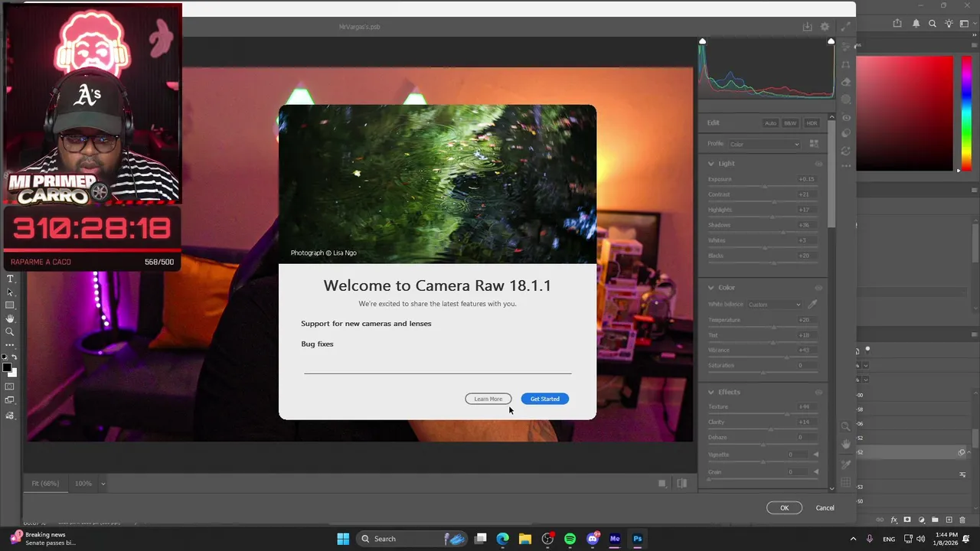Collapse the Effects section
The width and height of the screenshot is (980, 551).
[x=711, y=392]
